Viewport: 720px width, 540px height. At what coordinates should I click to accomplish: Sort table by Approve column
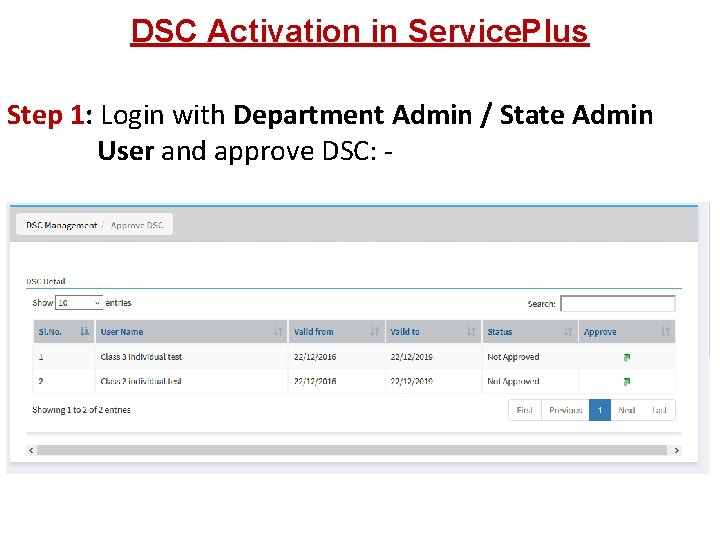[627, 332]
